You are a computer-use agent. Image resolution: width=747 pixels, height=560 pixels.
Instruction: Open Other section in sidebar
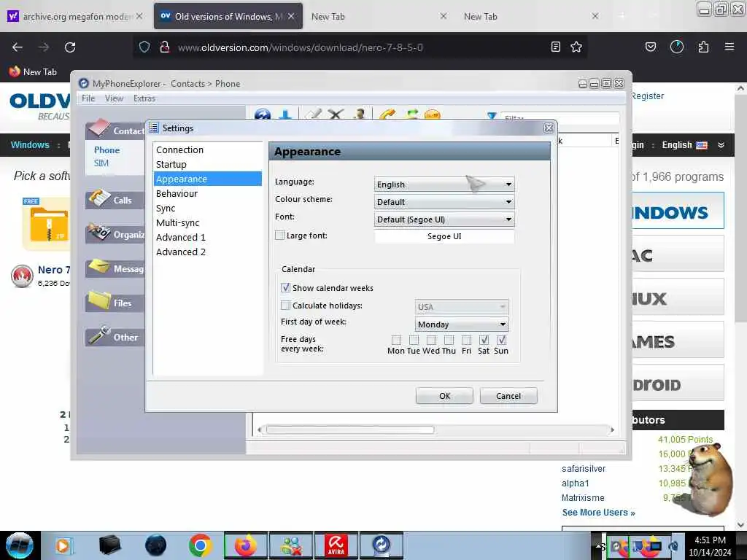click(x=115, y=337)
